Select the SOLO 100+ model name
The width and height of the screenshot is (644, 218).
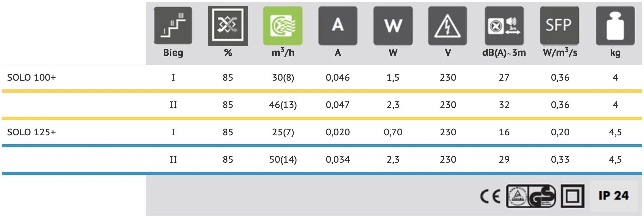click(31, 78)
